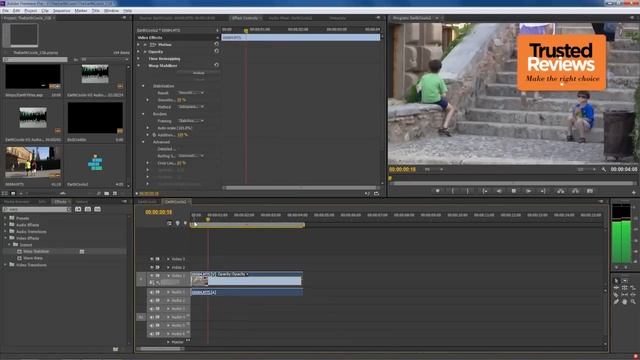
Task: Click Mark In in Program monitor
Action: pos(453,191)
